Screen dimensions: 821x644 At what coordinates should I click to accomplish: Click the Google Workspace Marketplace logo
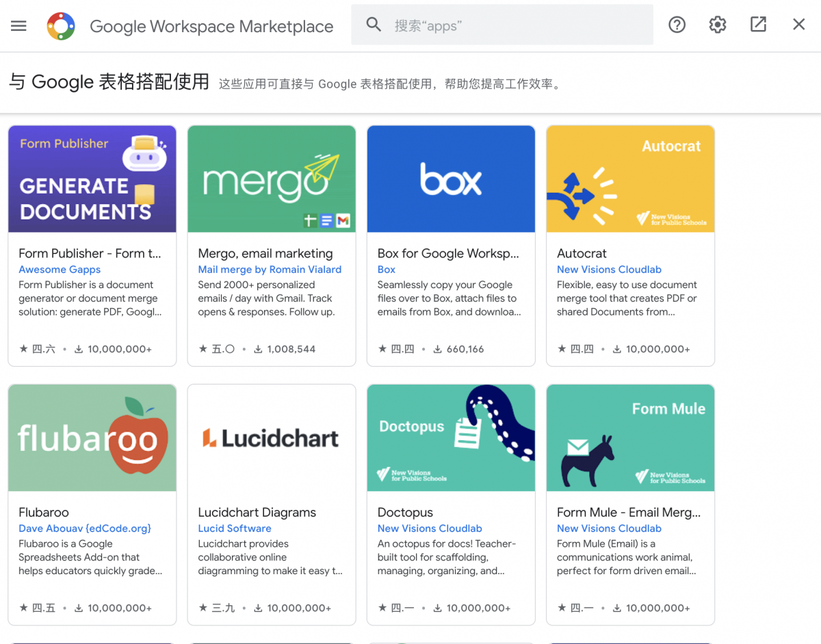coord(61,26)
